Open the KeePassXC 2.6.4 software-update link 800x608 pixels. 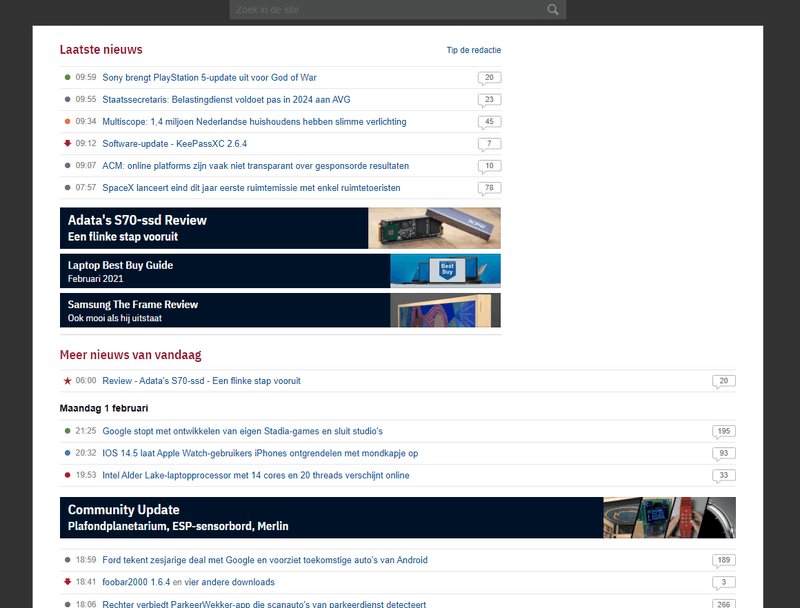pyautogui.click(x=174, y=143)
